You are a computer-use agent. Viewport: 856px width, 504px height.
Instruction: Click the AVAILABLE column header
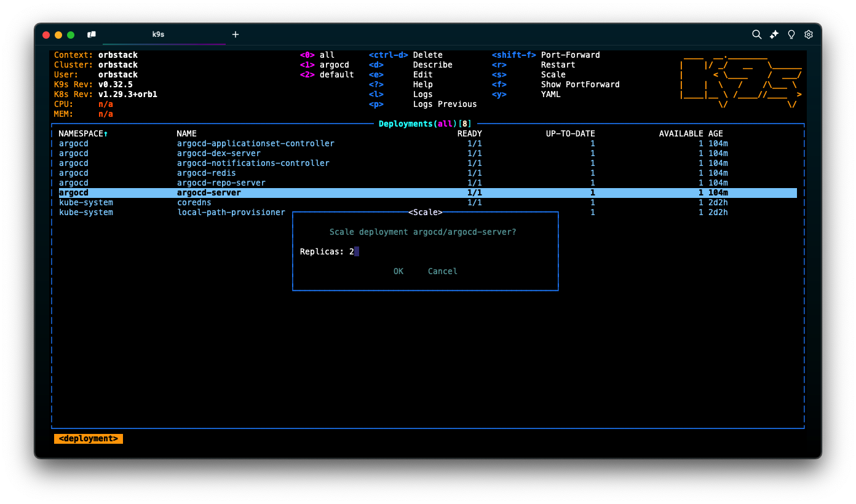[681, 133]
